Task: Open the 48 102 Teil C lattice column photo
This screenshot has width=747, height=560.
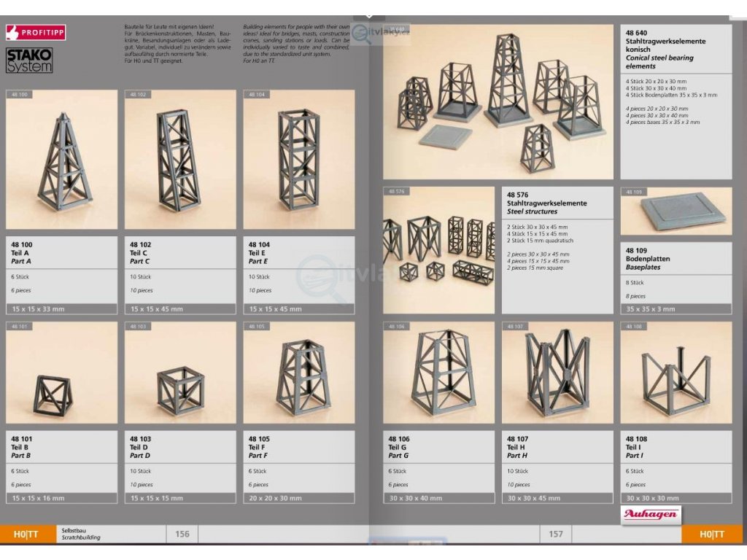Action: point(180,160)
